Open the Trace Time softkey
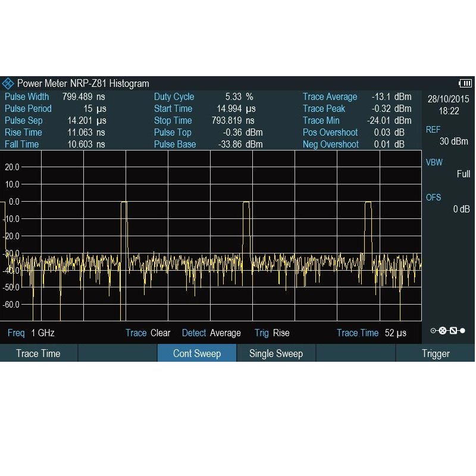The height and width of the screenshot is (476, 476). (39, 353)
